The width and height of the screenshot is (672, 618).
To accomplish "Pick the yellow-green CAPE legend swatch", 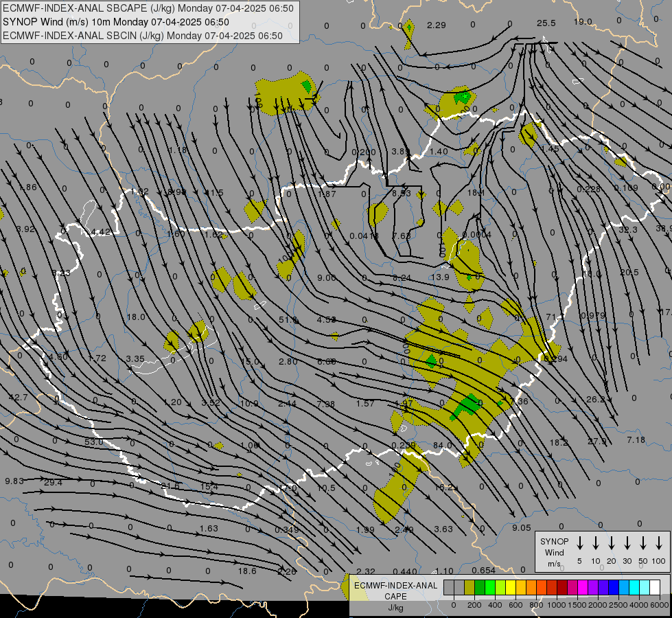I will pyautogui.click(x=500, y=588).
